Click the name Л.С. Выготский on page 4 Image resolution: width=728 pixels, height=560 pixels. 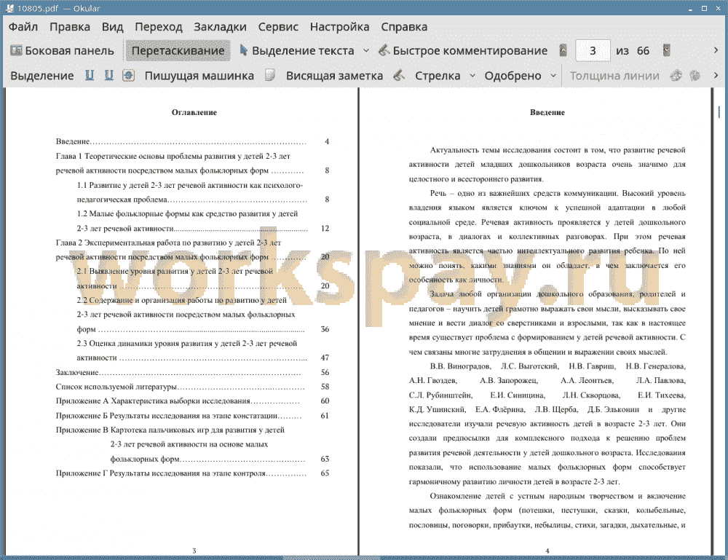[x=530, y=366]
